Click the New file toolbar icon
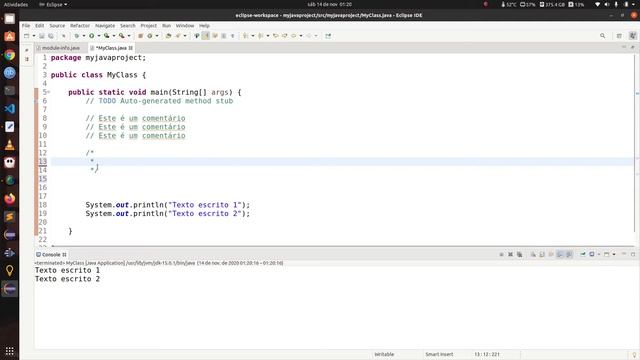 pyautogui.click(x=26, y=36)
